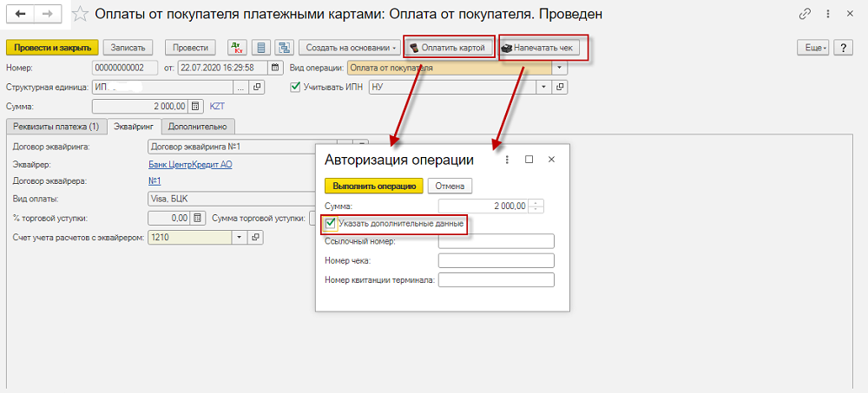
Task: Open help with the question mark
Action: pyautogui.click(x=843, y=49)
